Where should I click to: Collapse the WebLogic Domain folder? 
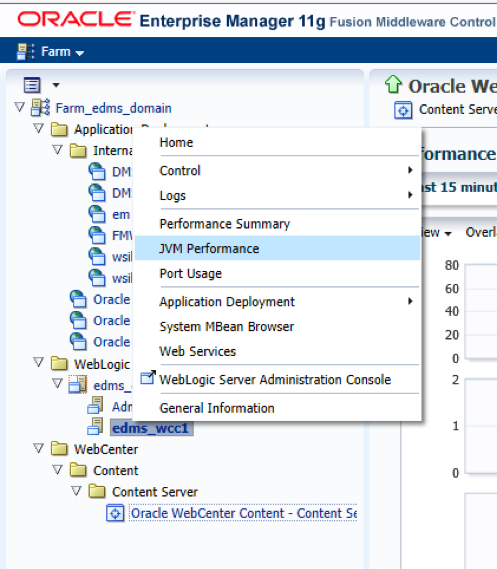[x=38, y=363]
